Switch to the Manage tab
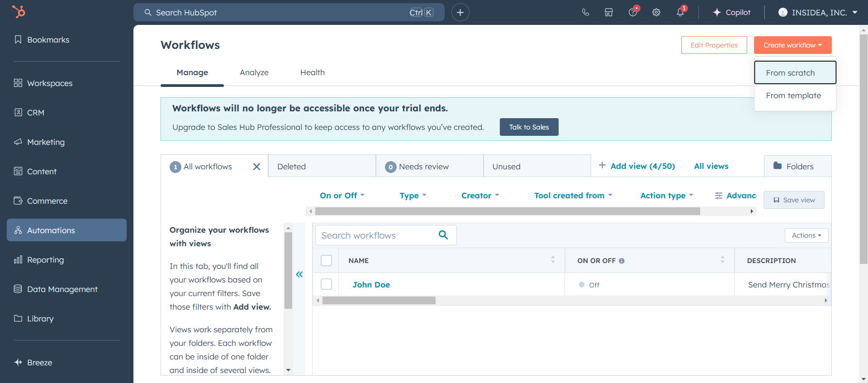 point(192,72)
